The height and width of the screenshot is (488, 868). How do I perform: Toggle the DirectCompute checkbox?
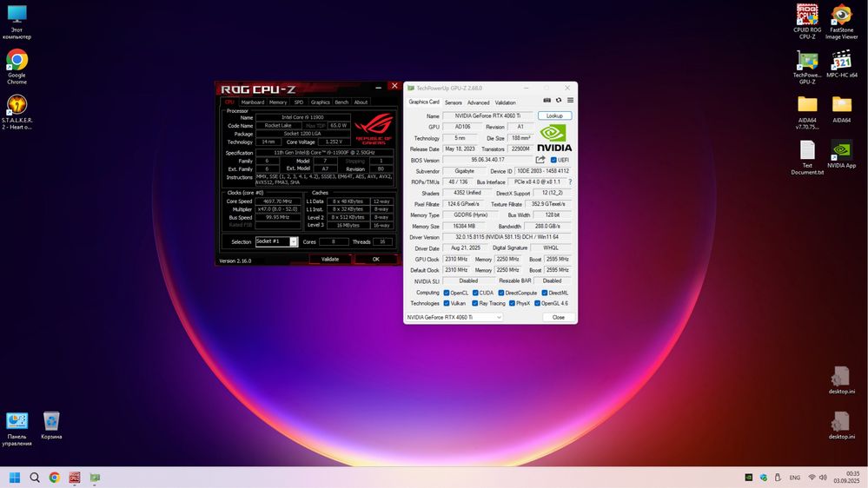[x=501, y=293]
